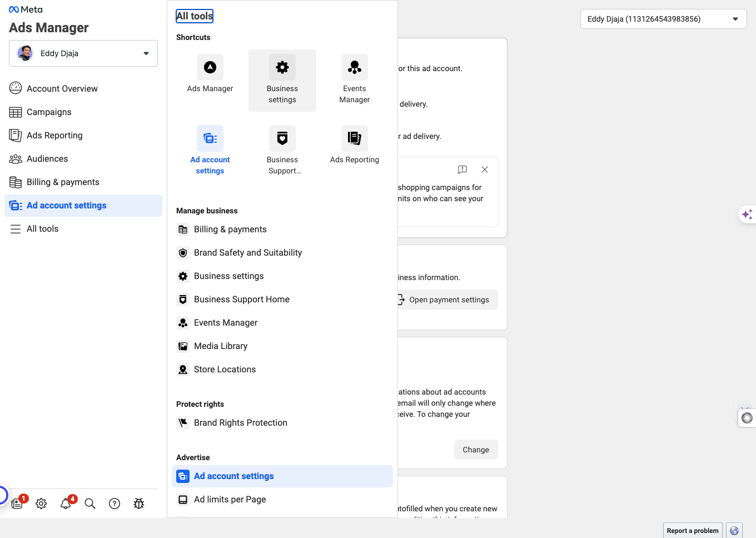Click the Report a problem button

coord(693,531)
